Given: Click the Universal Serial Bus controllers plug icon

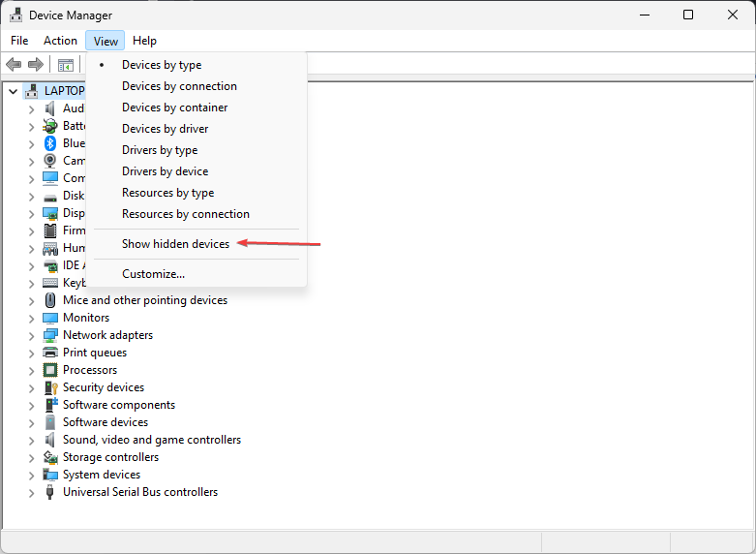Looking at the screenshot, I should (49, 492).
